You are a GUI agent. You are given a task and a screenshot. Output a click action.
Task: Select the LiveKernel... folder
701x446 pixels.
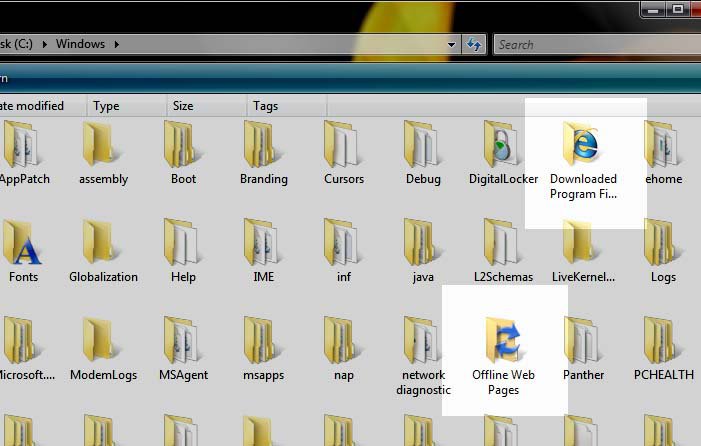click(583, 251)
